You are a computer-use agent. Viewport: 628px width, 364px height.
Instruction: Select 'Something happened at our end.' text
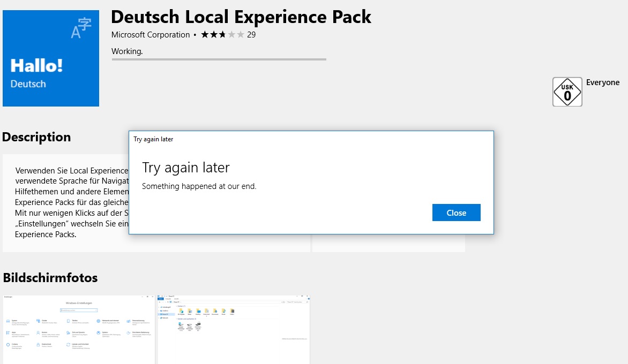(199, 186)
